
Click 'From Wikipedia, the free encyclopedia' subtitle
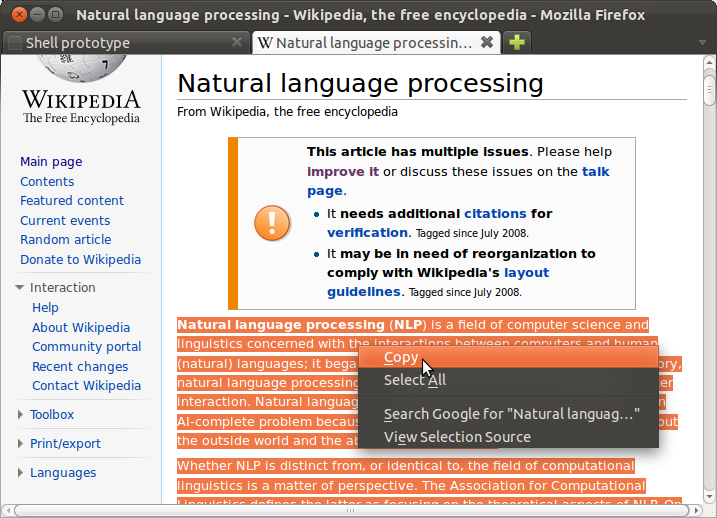click(287, 112)
